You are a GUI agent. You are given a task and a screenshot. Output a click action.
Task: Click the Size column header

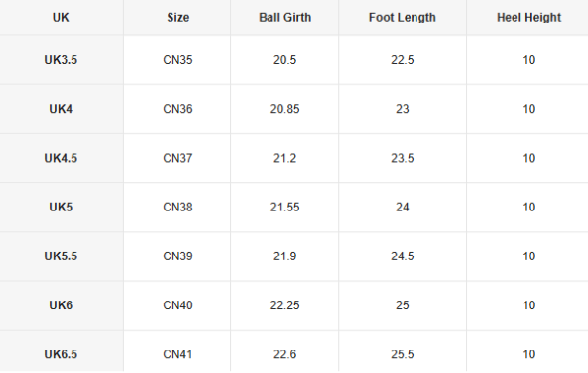point(177,18)
